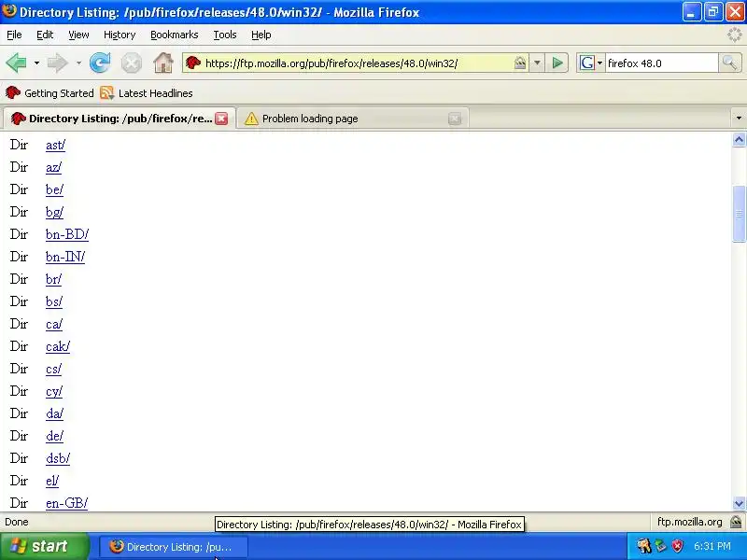Screen dimensions: 747x560
Task: Open the address bar history dropdown
Action: point(537,63)
